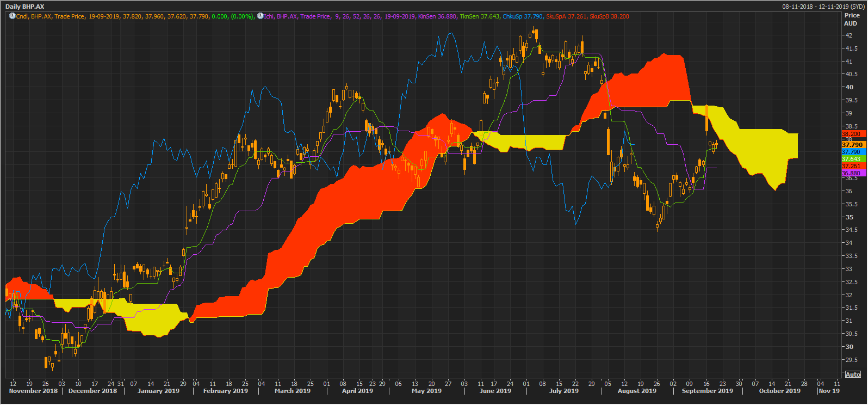Click the October 2019 label on time axis
Image resolution: width=868 pixels, height=405 pixels.
pyautogui.click(x=779, y=391)
